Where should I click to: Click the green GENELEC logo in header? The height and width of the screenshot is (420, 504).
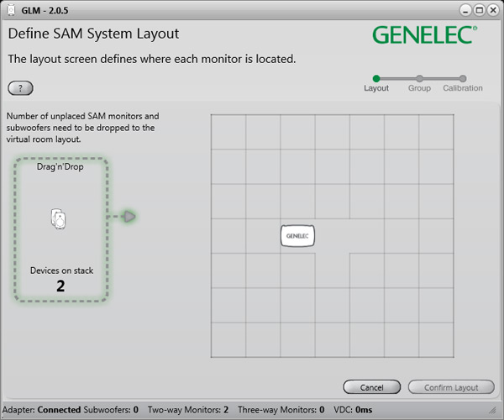pos(425,35)
